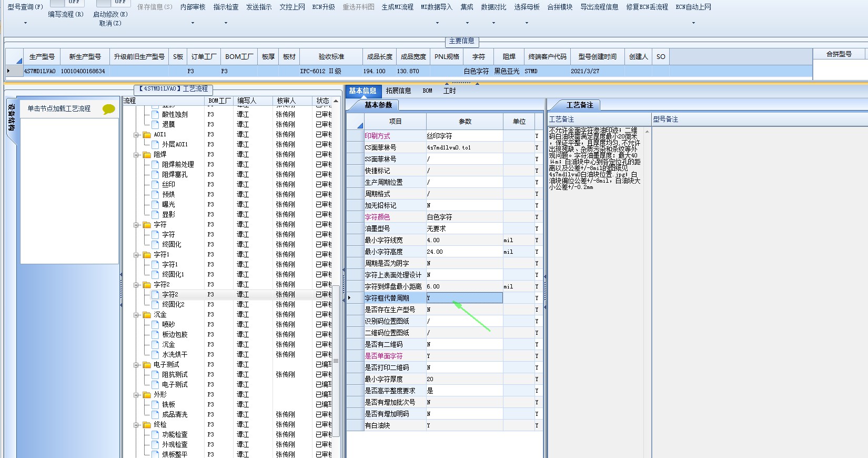This screenshot has height=458, width=868.
Task: Click the document icon beside 丝印
Action: 155,184
